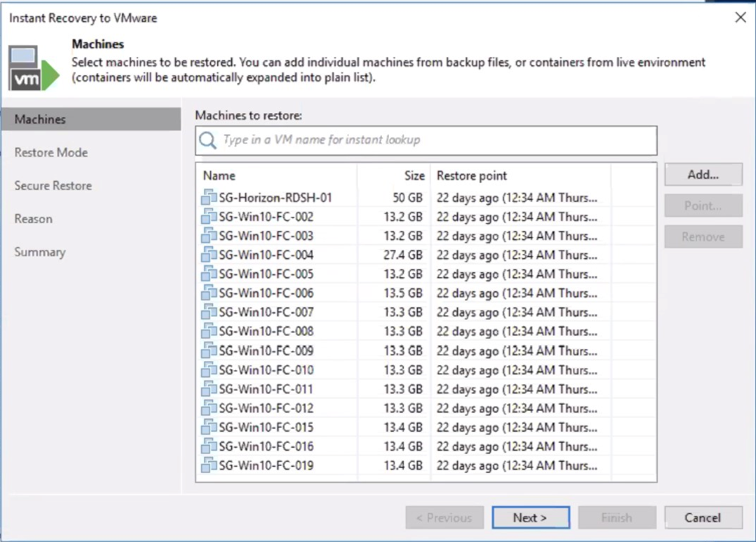The width and height of the screenshot is (756, 542).
Task: Switch to the Secure Restore step
Action: [53, 186]
